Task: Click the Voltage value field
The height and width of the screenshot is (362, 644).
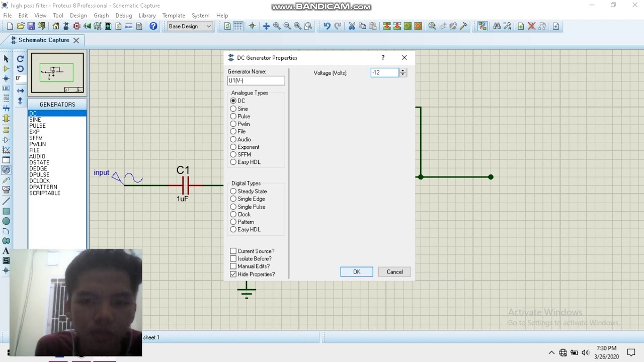Action: pyautogui.click(x=385, y=73)
